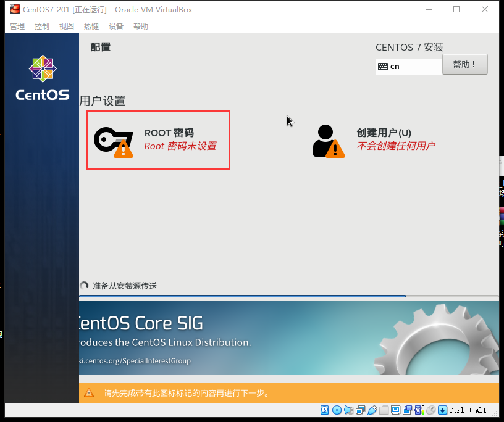Click the 不会创建任何用户 warning text
Viewport: 504px width, 422px height.
[x=396, y=146]
